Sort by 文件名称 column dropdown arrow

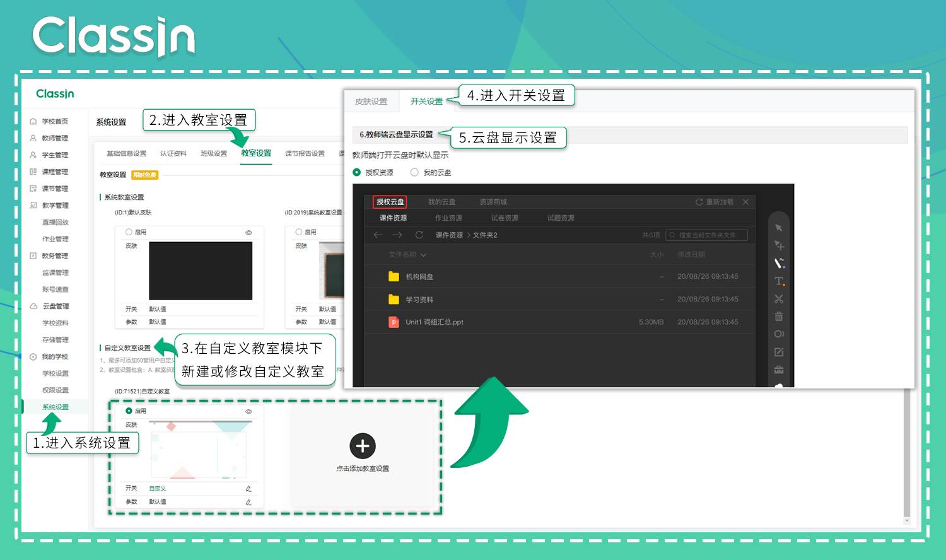click(x=423, y=255)
